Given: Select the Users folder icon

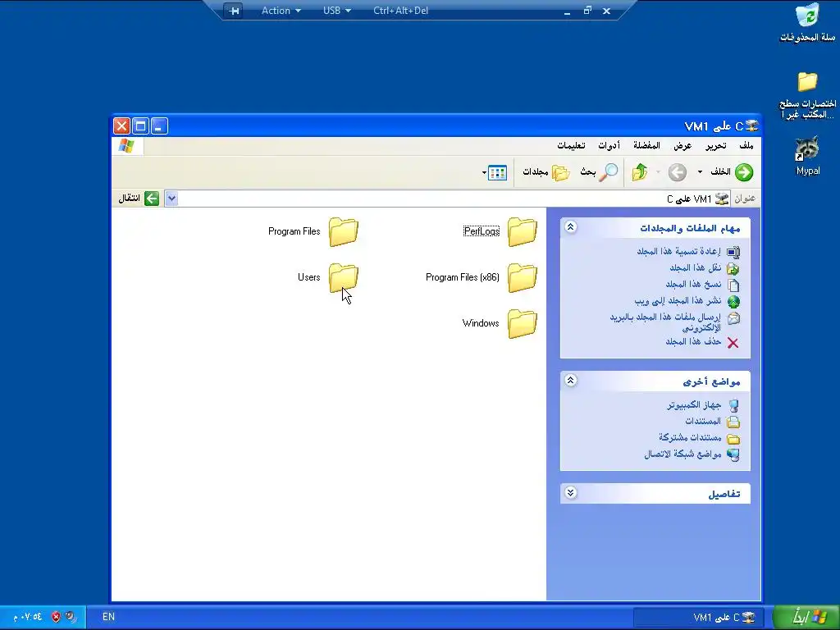Looking at the screenshot, I should click(x=344, y=277).
